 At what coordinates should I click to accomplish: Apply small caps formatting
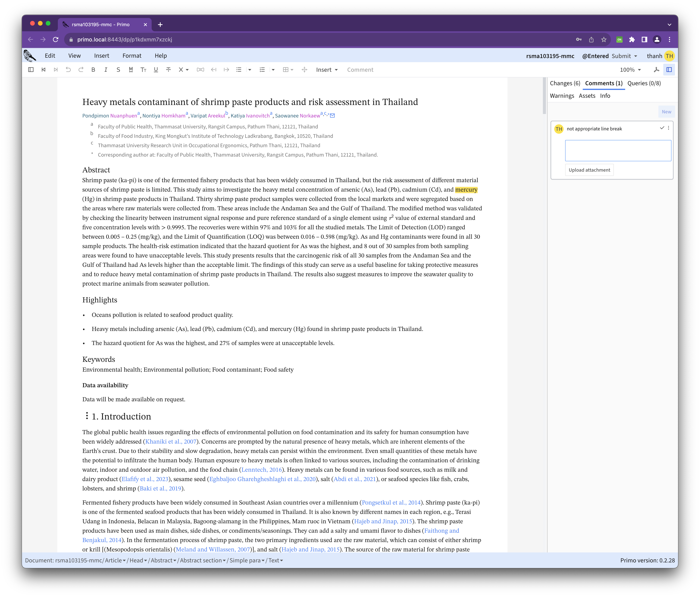tap(143, 70)
